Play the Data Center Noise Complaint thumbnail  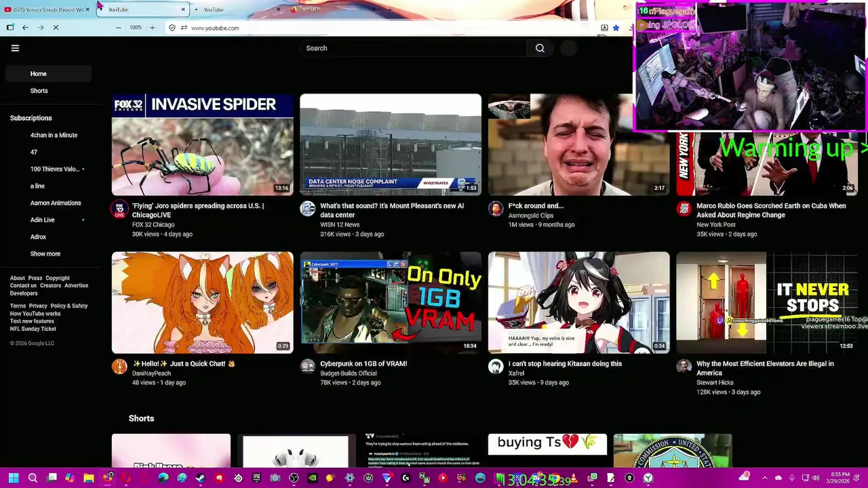[x=391, y=144]
